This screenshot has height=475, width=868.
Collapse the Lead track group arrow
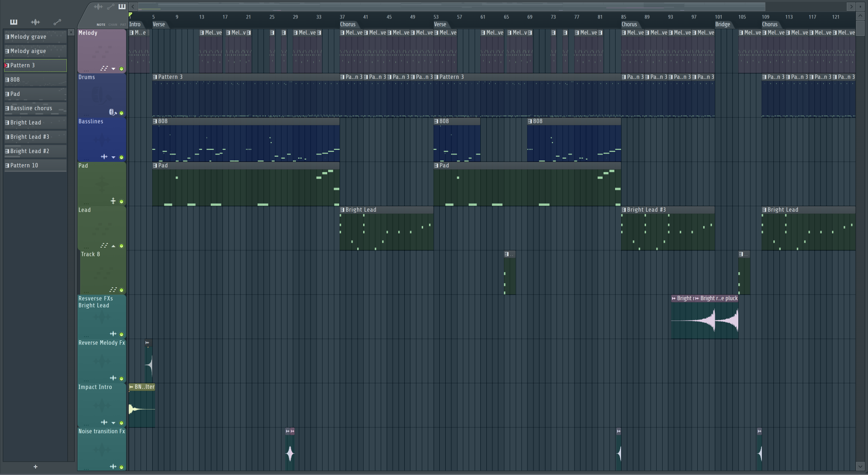[114, 246]
